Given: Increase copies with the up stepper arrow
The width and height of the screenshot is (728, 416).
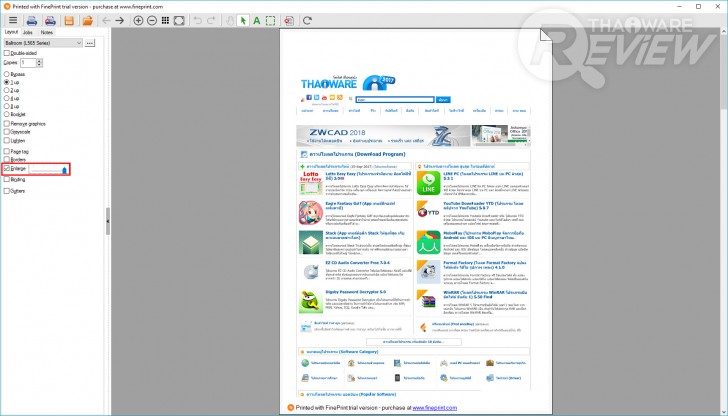Looking at the screenshot, I should (x=39, y=60).
